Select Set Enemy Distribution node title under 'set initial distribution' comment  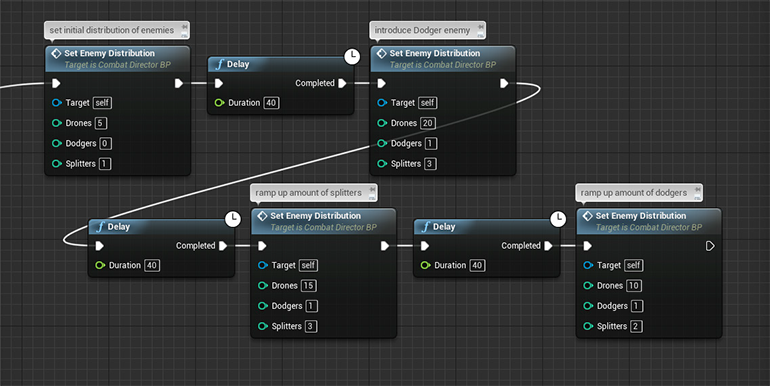[110, 53]
